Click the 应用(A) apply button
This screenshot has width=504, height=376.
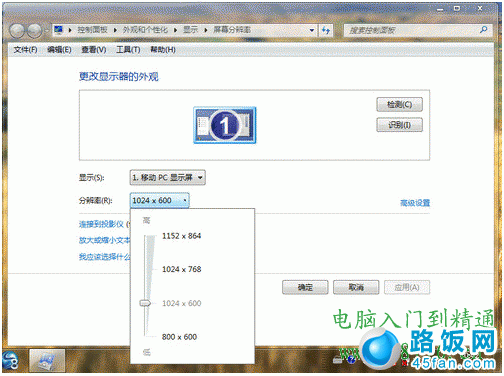click(407, 287)
